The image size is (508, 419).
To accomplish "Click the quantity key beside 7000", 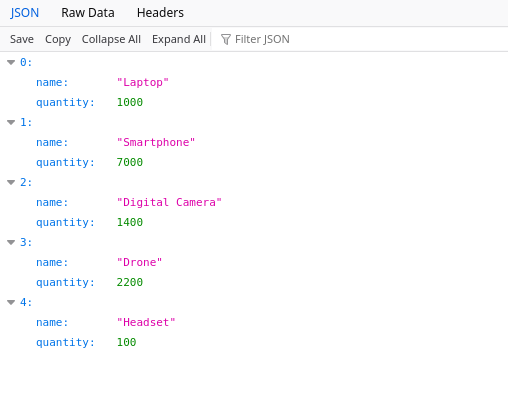I will point(65,162).
